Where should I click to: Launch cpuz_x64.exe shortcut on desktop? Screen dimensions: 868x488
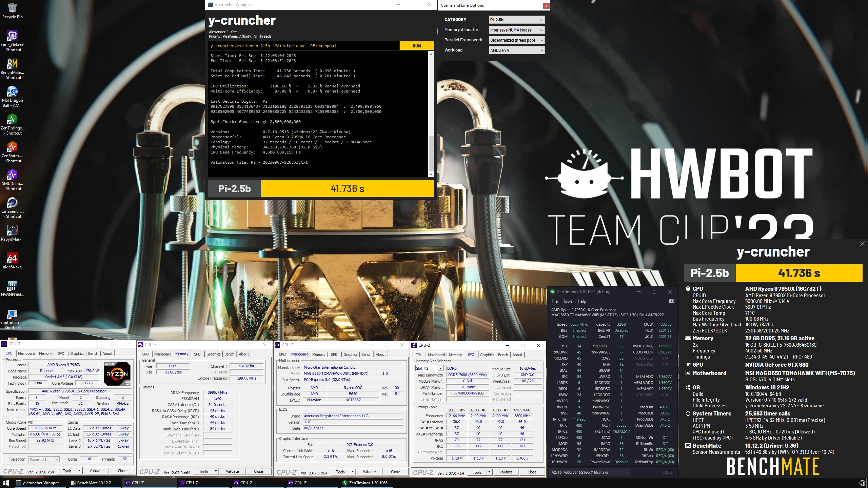12,41
